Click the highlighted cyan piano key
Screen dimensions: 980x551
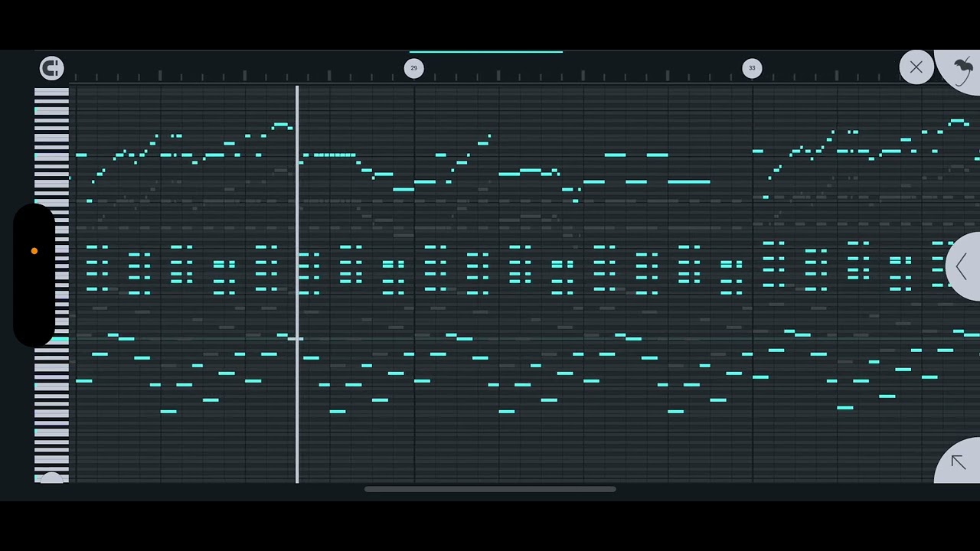[x=59, y=339]
